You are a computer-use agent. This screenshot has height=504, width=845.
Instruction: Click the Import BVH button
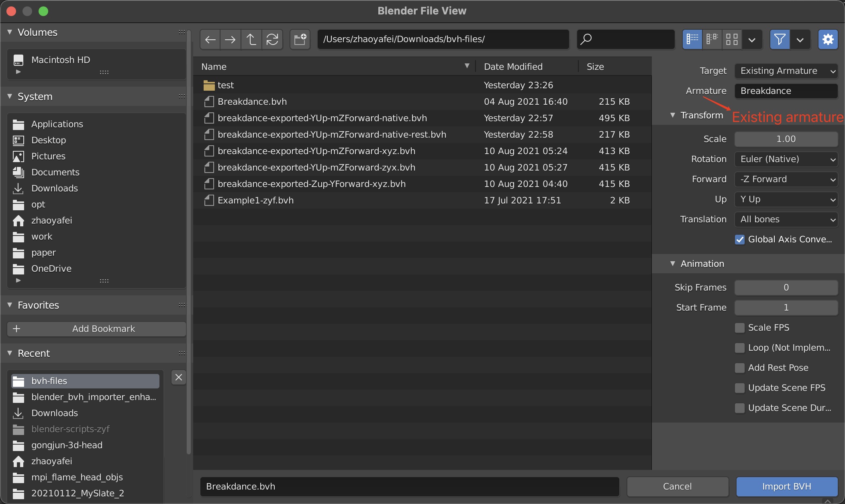tap(786, 486)
